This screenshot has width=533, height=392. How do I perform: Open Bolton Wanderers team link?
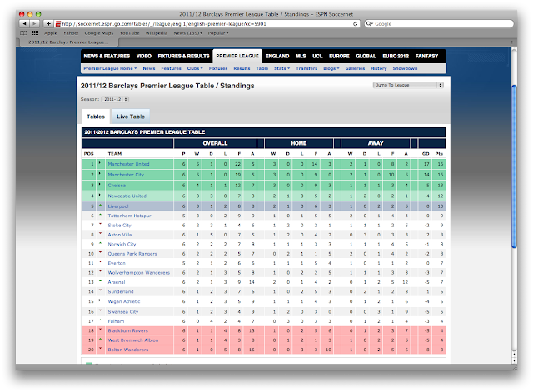click(x=128, y=350)
